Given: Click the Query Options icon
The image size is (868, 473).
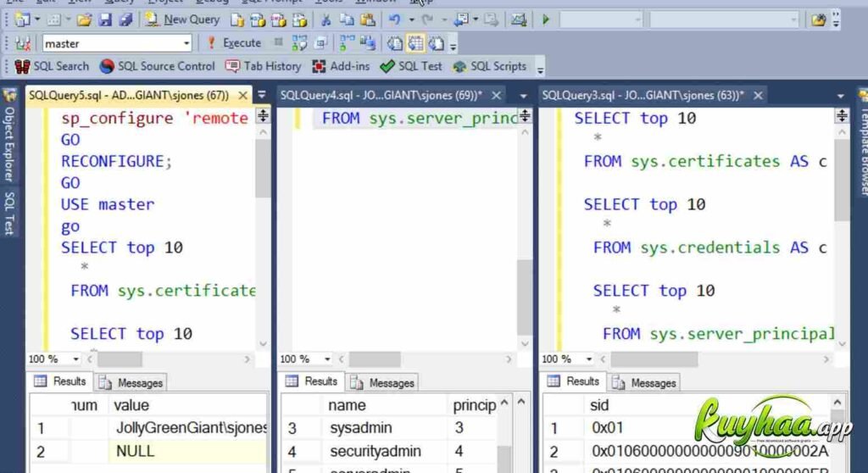Looking at the screenshot, I should pyautogui.click(x=321, y=43).
